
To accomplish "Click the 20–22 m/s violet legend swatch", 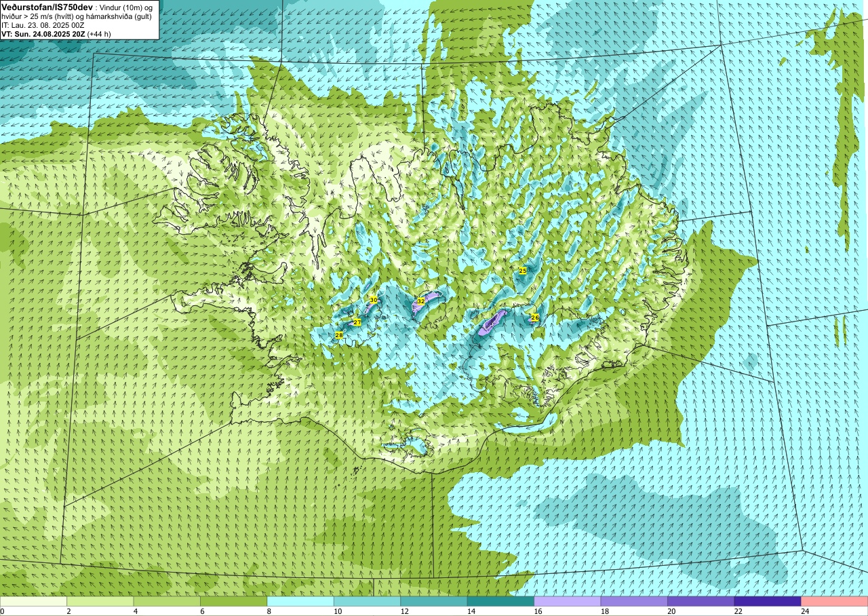I will [701, 601].
